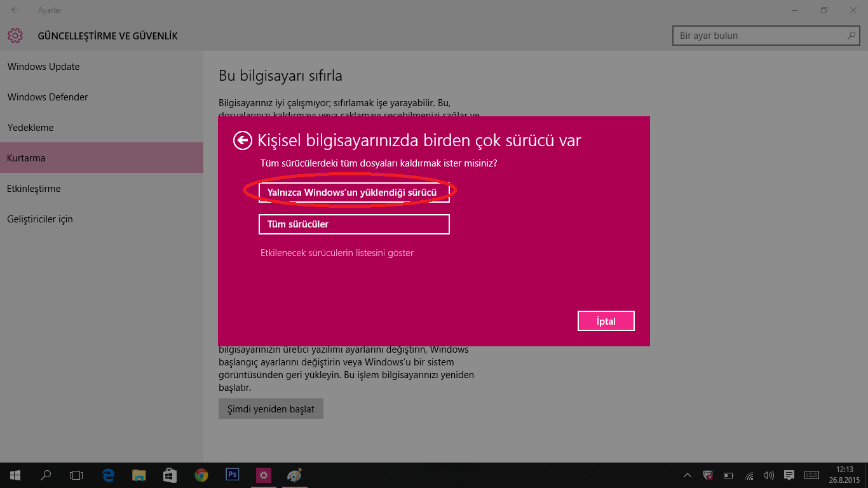Open the Action Center notifications icon
Screen dimensions: 868x488
(789, 475)
